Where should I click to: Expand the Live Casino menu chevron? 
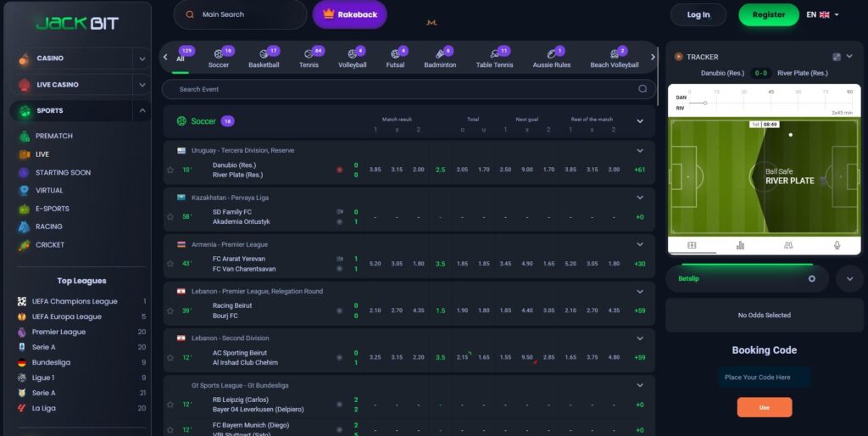[x=142, y=85]
